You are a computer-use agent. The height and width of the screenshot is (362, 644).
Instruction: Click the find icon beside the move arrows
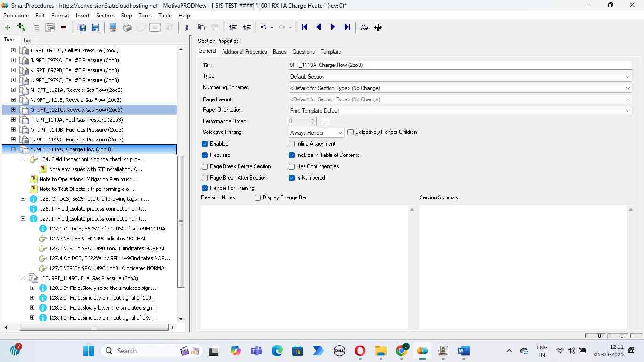click(x=364, y=27)
